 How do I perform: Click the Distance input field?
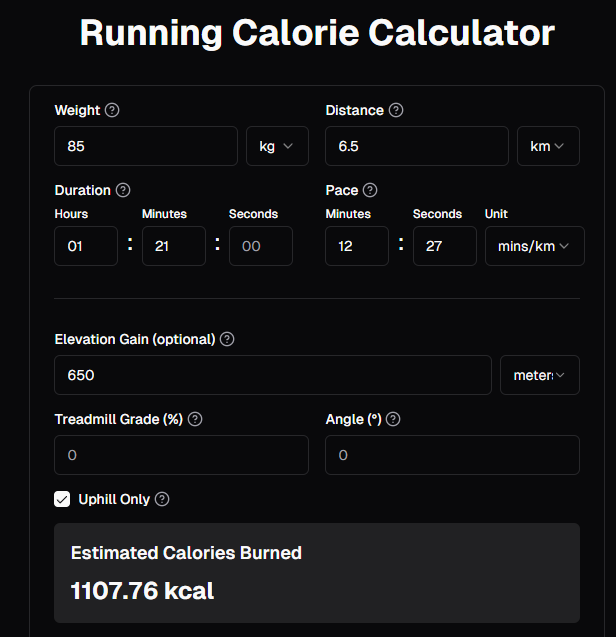417,146
